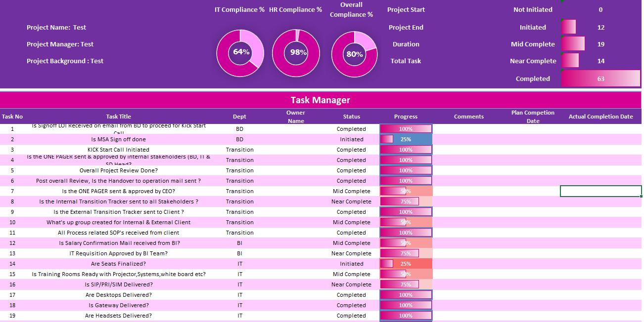Click the Not Initiated count value 0
Screen dimensions: 644x322
[600, 9]
